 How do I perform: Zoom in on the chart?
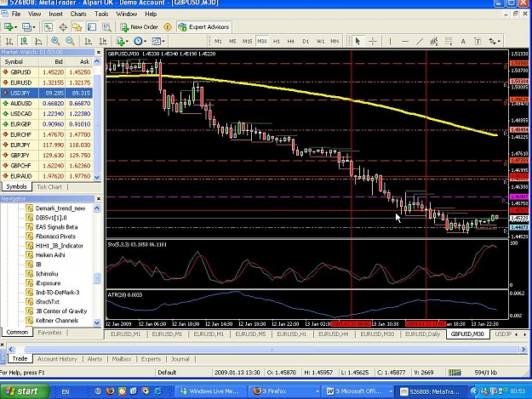[x=55, y=41]
